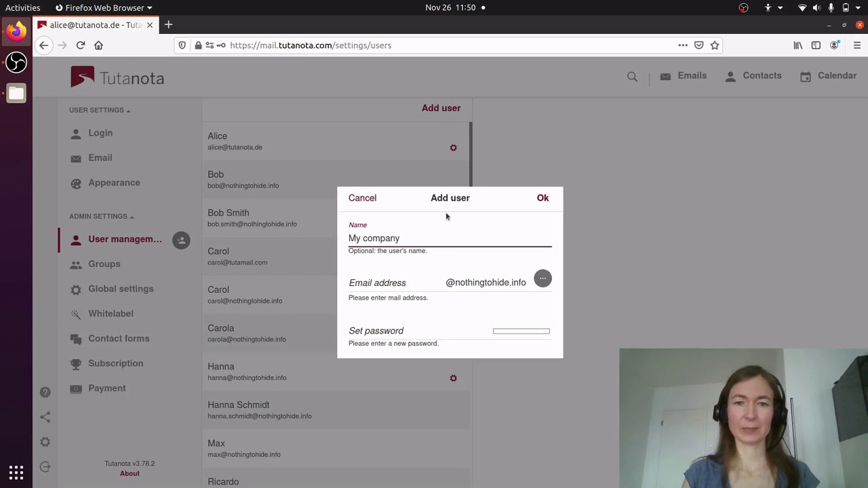Open Firefox hamburger menu
868x488 pixels.
pyautogui.click(x=857, y=45)
